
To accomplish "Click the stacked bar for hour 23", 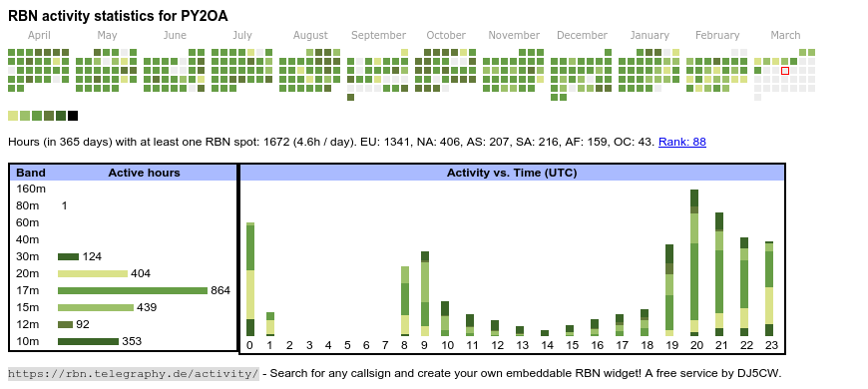I will (x=769, y=289).
